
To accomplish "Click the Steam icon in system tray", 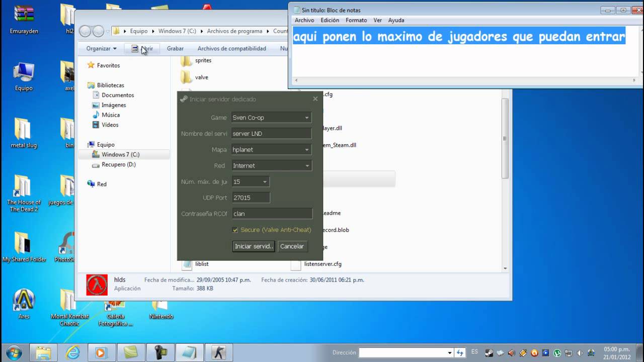I will pyautogui.click(x=489, y=353).
